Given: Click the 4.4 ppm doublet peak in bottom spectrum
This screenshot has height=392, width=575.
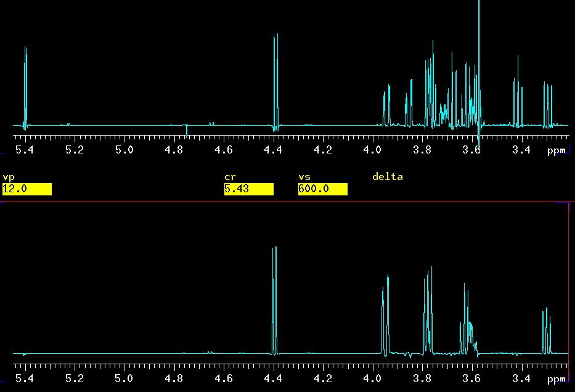Looking at the screenshot, I should (x=274, y=301).
